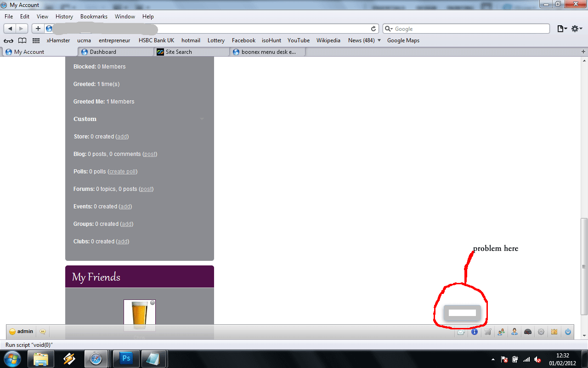Switch to the Dashboard tab

pos(115,52)
